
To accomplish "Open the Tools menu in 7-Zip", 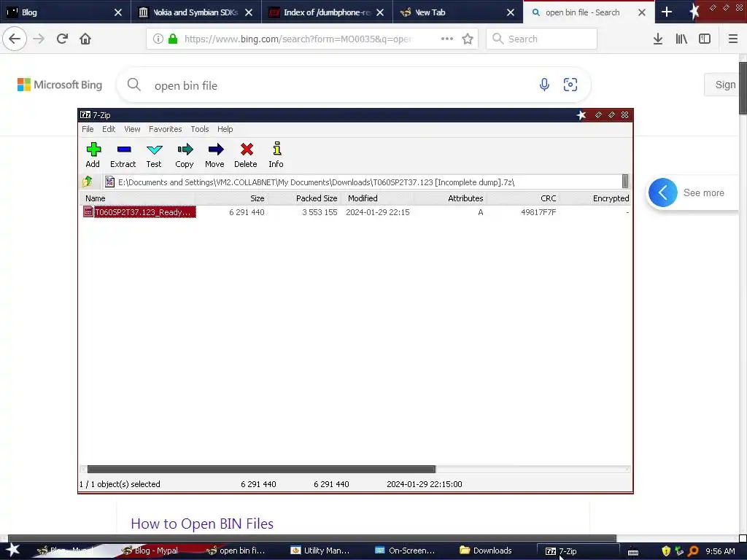I will 200,129.
